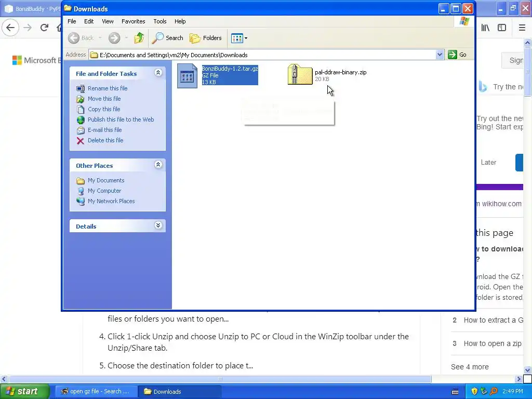
Task: Click the search magnifier tray icon
Action: [494, 392]
